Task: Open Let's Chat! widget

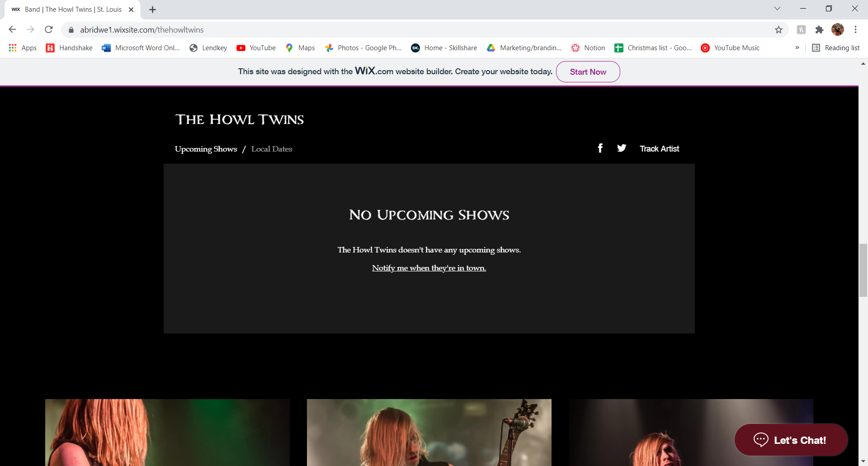Action: coord(791,440)
